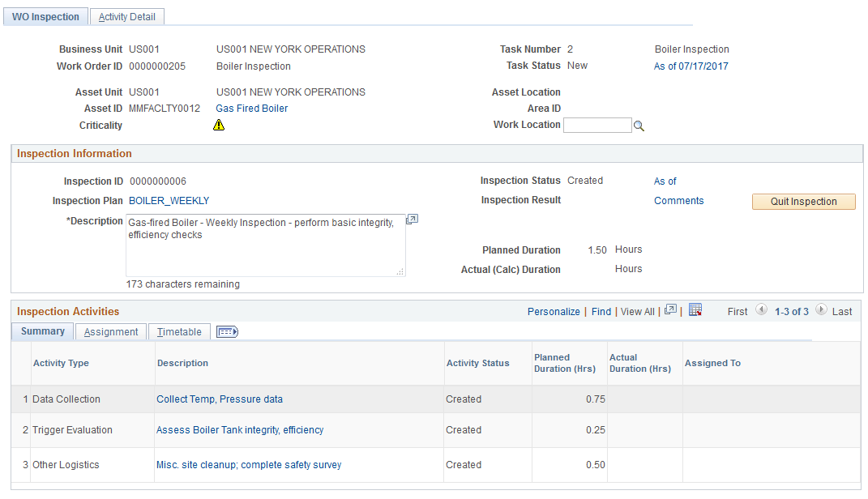Switch to the Activity Detail tab
The image size is (868, 499).
point(126,17)
